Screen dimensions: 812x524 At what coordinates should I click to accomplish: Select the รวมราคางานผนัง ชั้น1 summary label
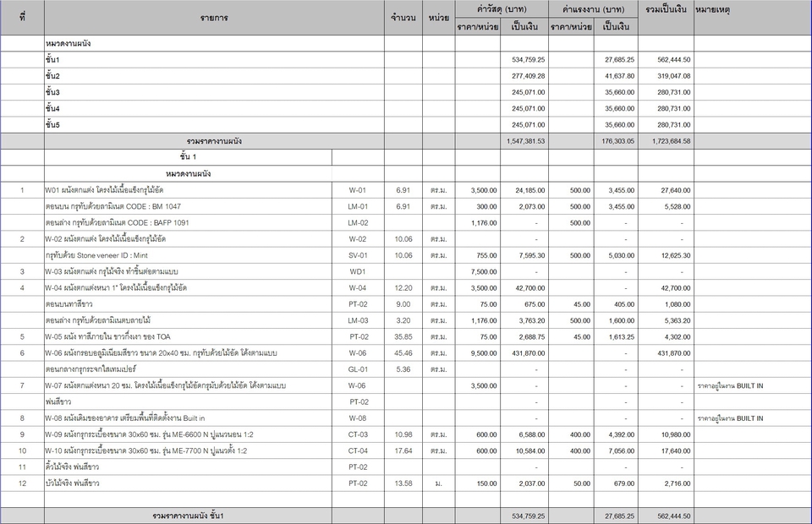tap(188, 516)
